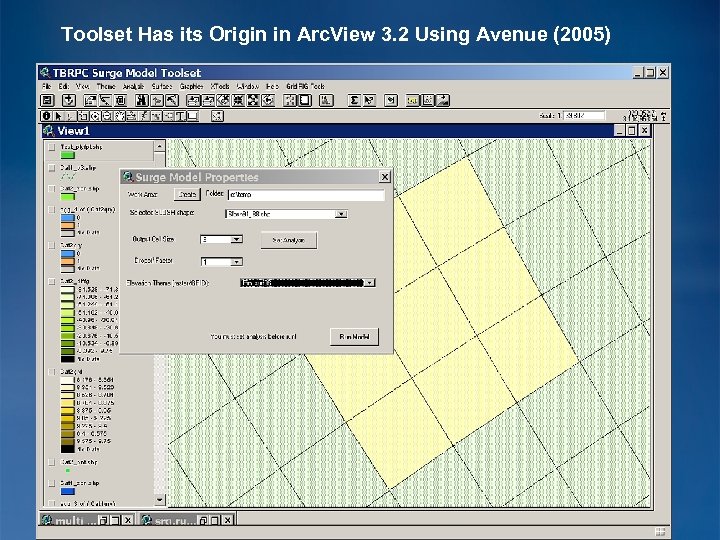Viewport: 720px width, 540px height.
Task: Select the Draw rectangle tool
Action: [192, 116]
